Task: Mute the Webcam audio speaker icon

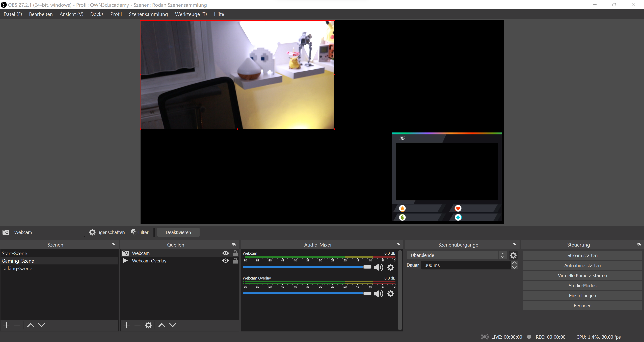Action: click(378, 267)
